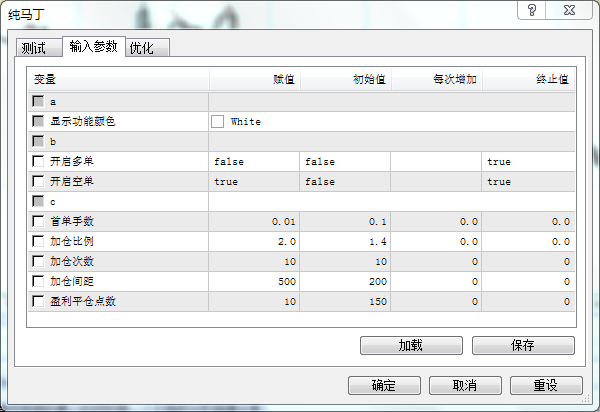600x412 pixels.
Task: Toggle checkbox for 显示功能颜色
Action: (x=38, y=122)
